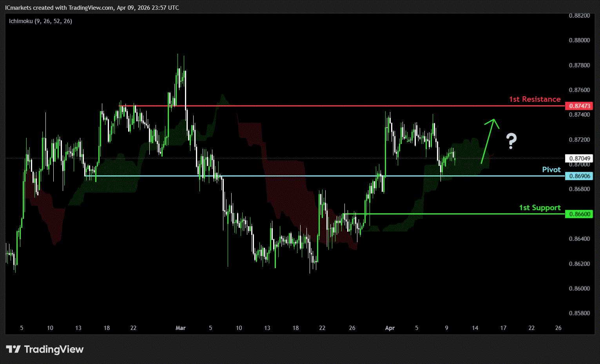The height and width of the screenshot is (364, 600).
Task: Click the 0.87800 price axis label
Action: click(579, 65)
